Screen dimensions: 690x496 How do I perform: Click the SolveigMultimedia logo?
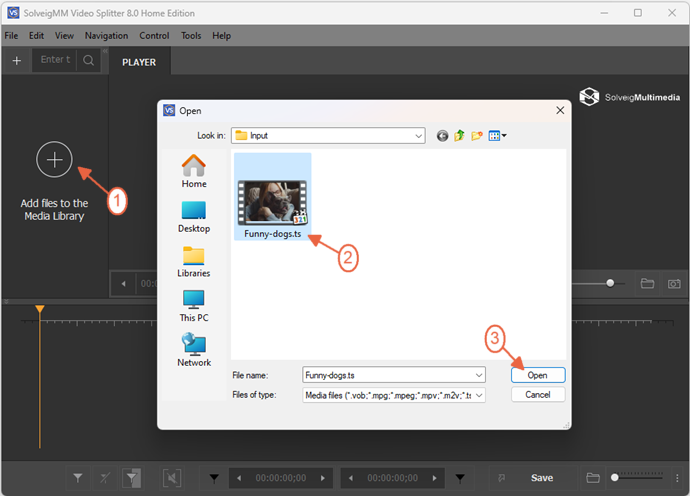[x=629, y=97]
